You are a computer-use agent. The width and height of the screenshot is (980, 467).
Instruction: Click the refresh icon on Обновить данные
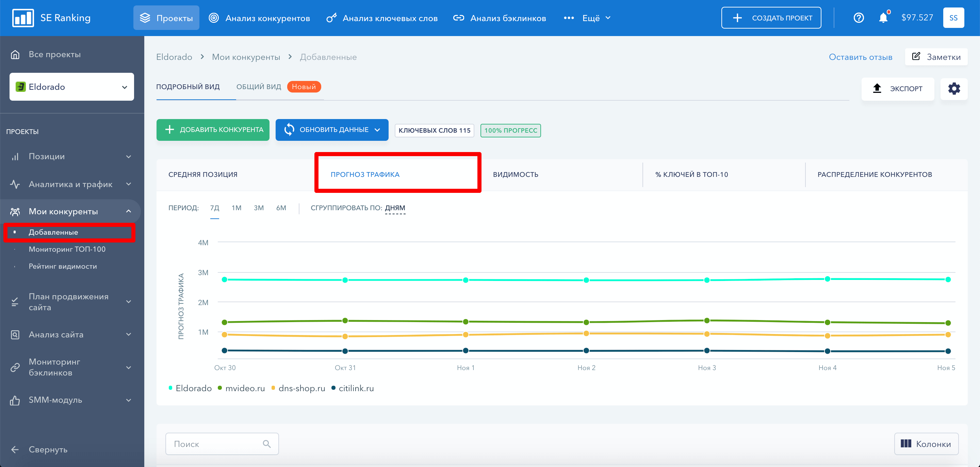289,130
